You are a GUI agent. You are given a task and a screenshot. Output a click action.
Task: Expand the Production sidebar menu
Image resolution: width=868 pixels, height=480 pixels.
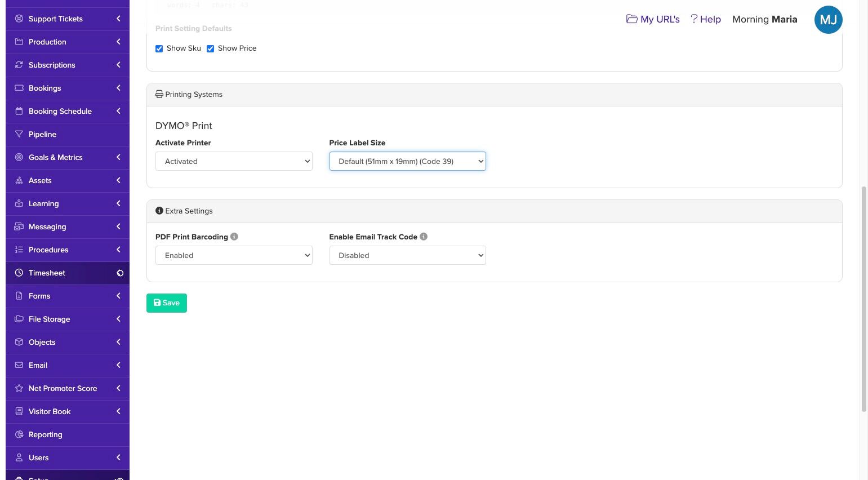(x=68, y=42)
